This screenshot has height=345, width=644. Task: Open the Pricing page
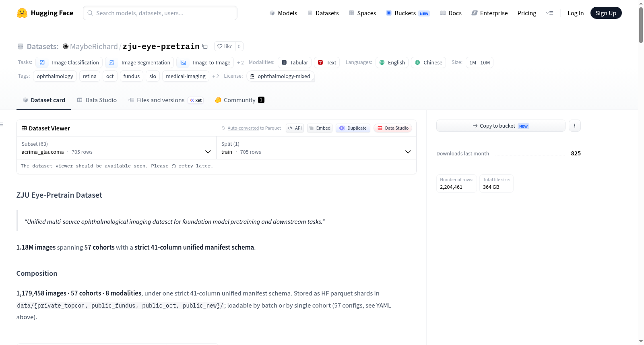point(527,13)
